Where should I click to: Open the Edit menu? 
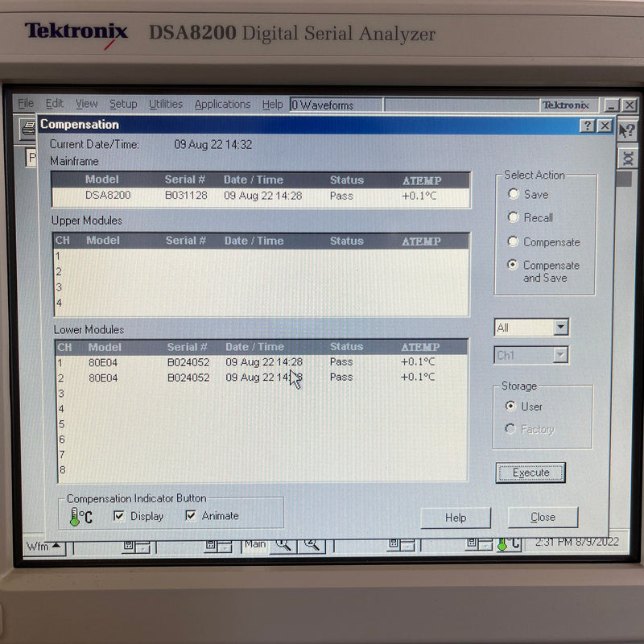click(x=54, y=104)
